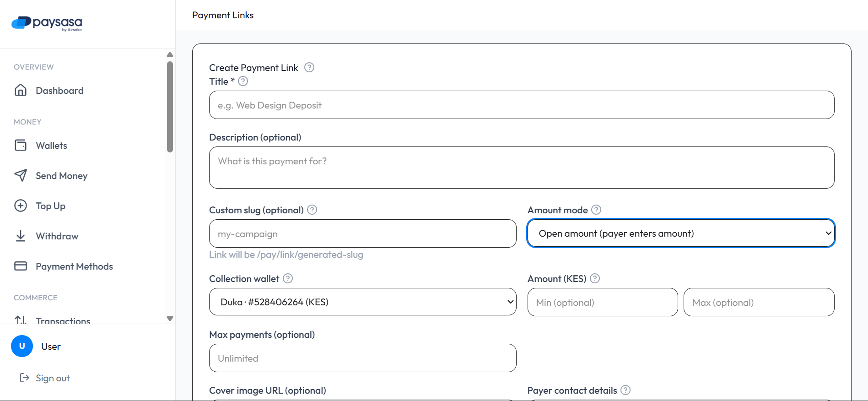Click help icon beside Create Payment Link
Screen dimensions: 868x401
click(x=309, y=67)
